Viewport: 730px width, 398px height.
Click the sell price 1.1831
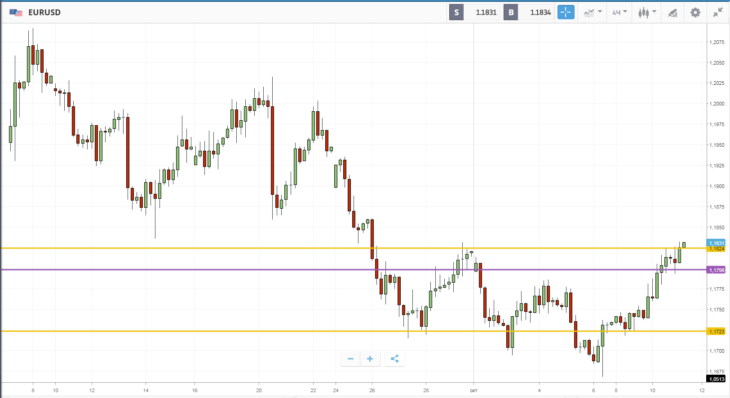pyautogui.click(x=486, y=13)
